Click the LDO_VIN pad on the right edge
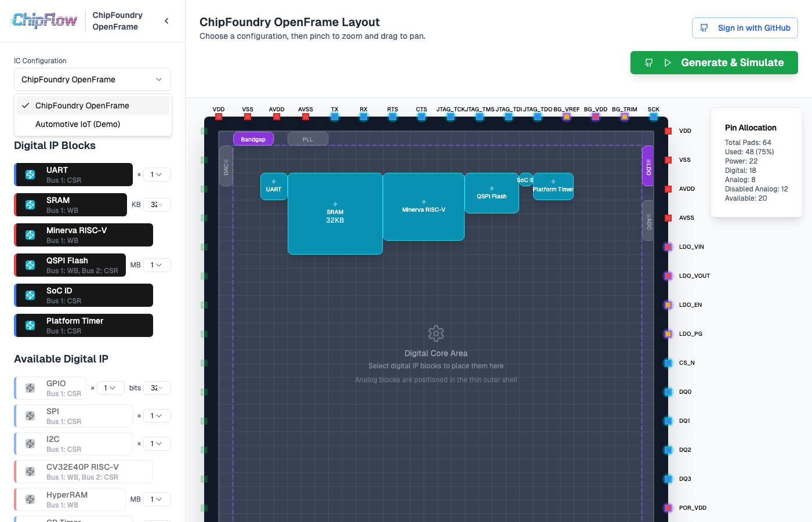This screenshot has height=522, width=812. 668,247
